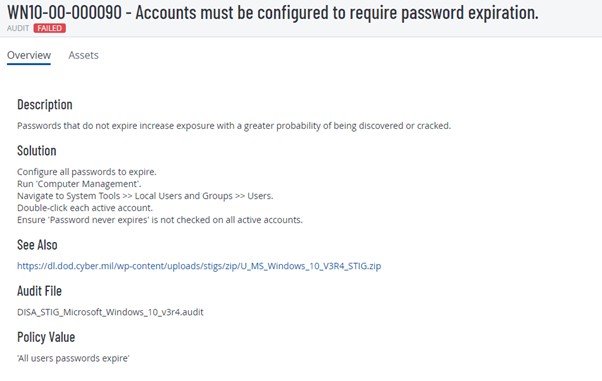Click the "Ensure 'Password never expires'" line
The height and width of the screenshot is (381, 602).
pyautogui.click(x=160, y=220)
